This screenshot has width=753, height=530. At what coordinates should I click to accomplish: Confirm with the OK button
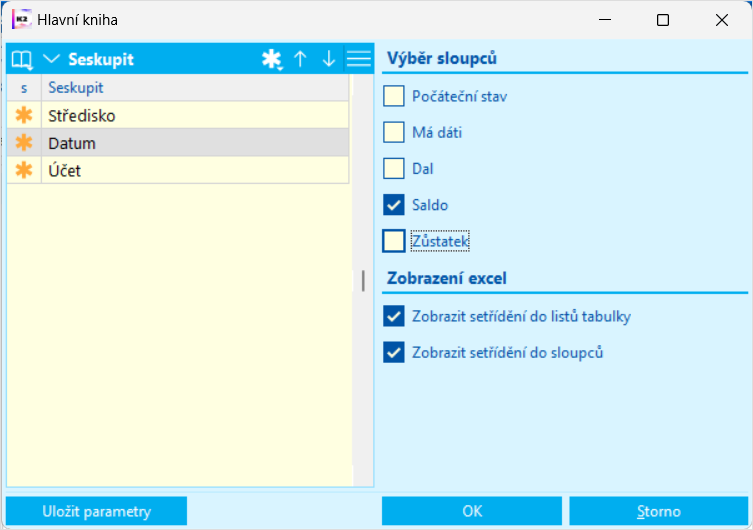472,511
